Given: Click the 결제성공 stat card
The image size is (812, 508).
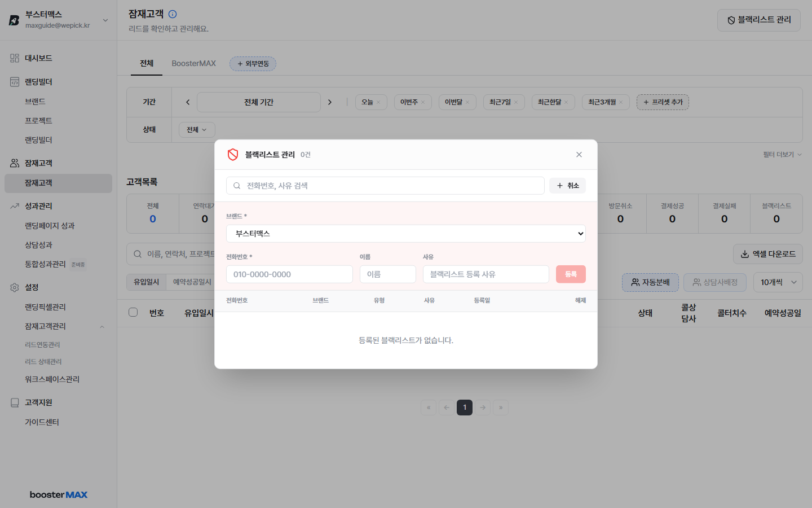Looking at the screenshot, I should [x=672, y=213].
